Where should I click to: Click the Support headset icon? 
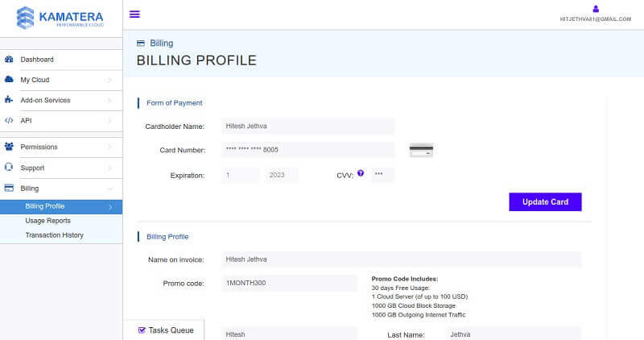9,168
